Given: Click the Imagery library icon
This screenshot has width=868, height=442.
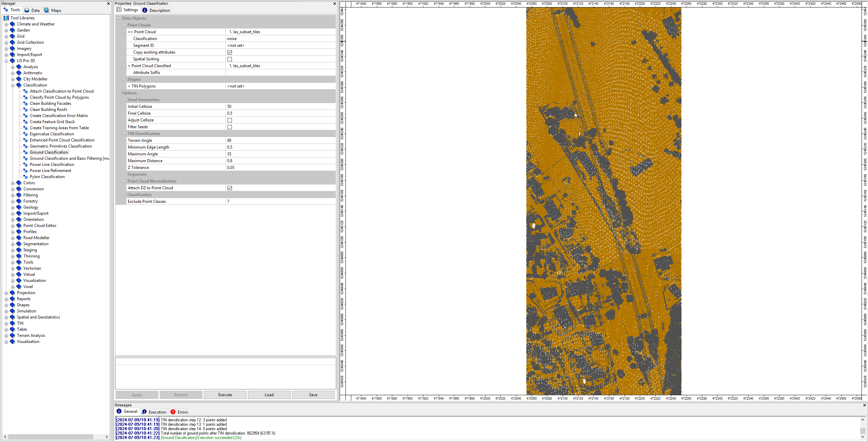Looking at the screenshot, I should coord(13,49).
